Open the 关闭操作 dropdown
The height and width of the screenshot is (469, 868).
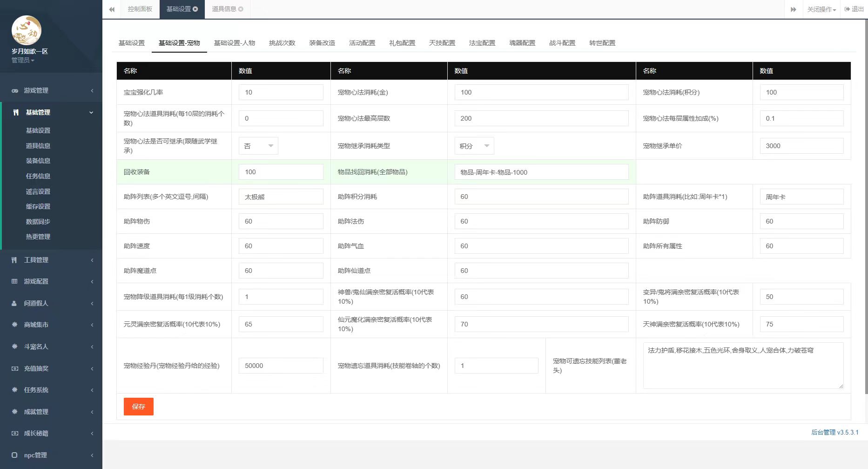pos(821,9)
